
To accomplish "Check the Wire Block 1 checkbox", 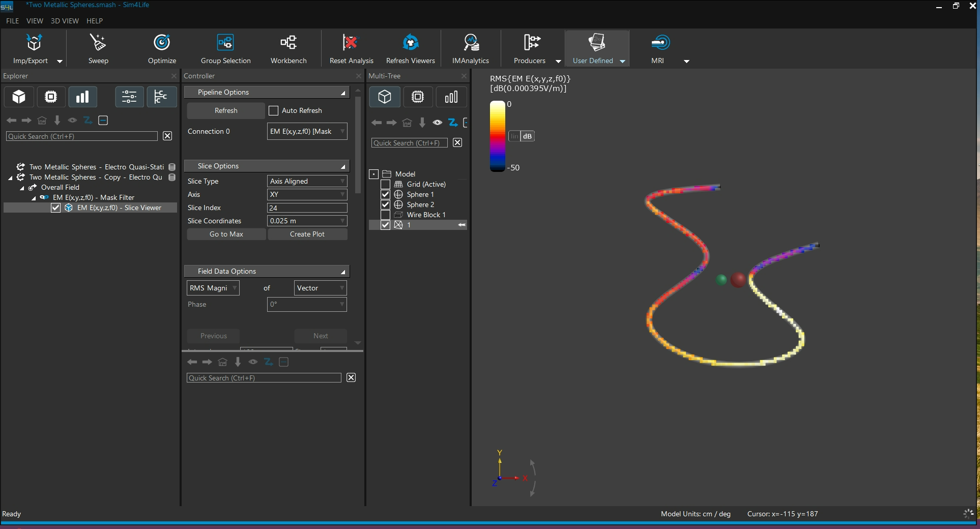I will (385, 215).
